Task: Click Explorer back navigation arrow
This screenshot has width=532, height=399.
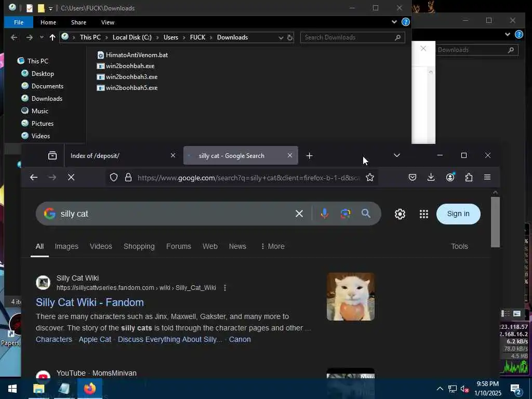Action: click(14, 37)
